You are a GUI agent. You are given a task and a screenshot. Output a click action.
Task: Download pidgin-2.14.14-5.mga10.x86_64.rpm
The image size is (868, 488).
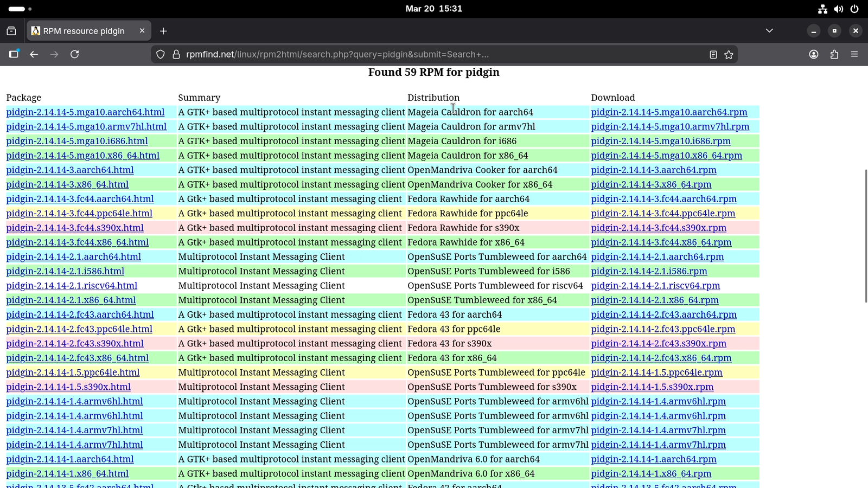(667, 156)
